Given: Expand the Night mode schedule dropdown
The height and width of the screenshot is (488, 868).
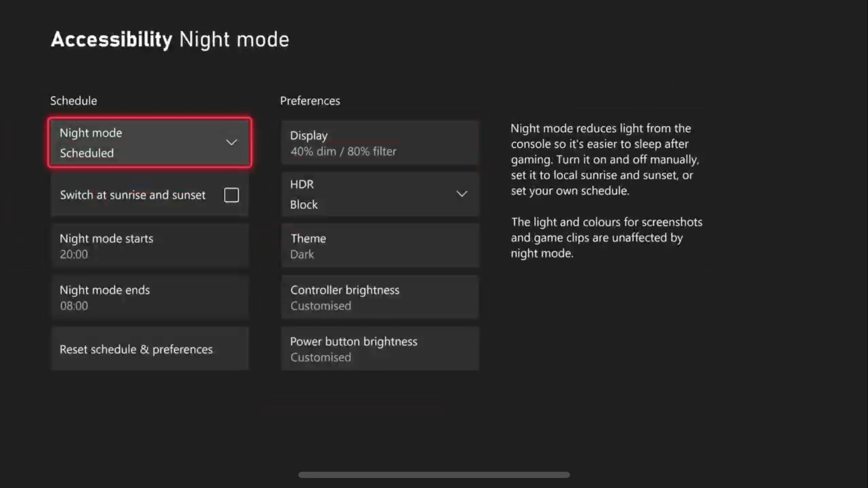Looking at the screenshot, I should pos(232,142).
